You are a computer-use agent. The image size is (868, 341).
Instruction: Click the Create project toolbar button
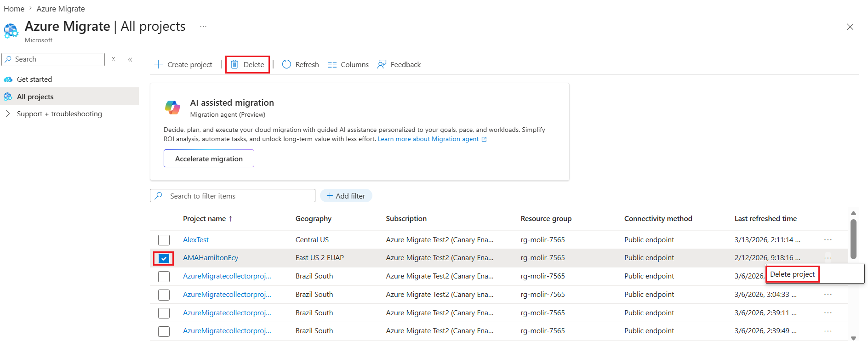click(183, 64)
